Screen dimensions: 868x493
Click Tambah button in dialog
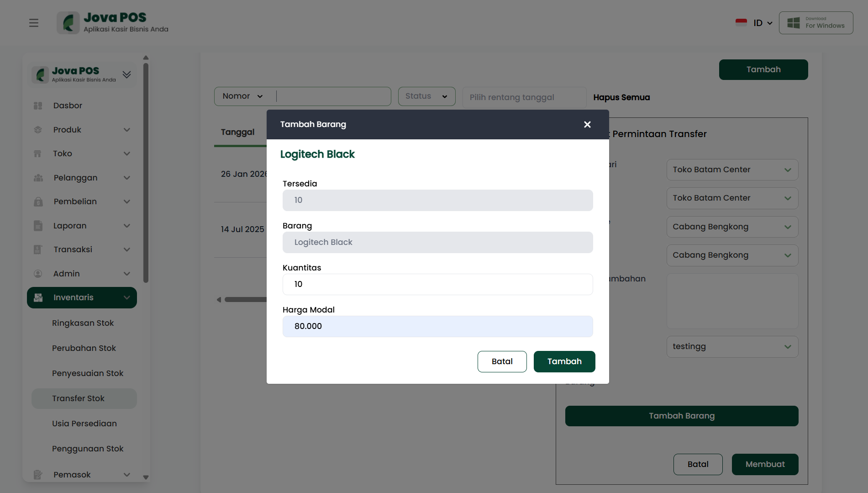pos(564,361)
